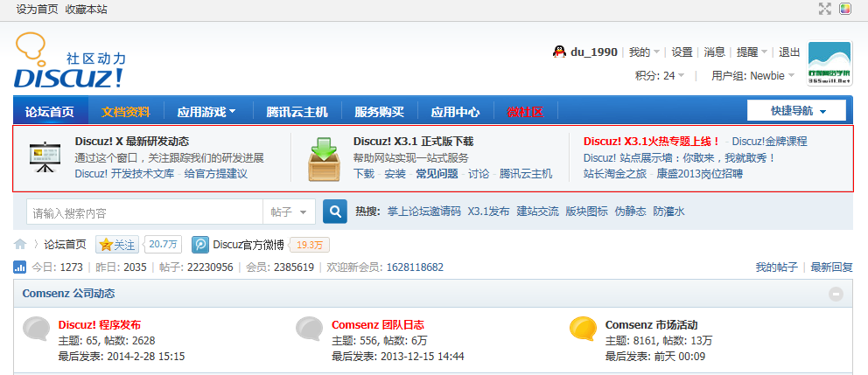Open the 腾讯云主机 nav tab

click(x=297, y=112)
